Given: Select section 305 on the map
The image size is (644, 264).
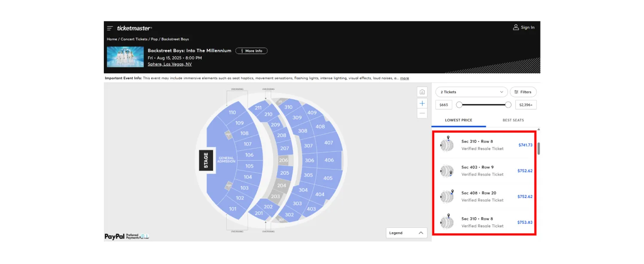Looking at the screenshot, I should click(x=308, y=175).
